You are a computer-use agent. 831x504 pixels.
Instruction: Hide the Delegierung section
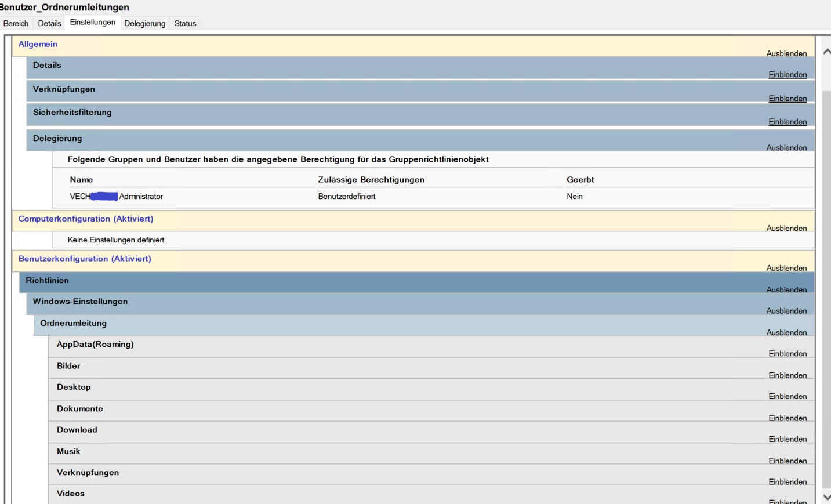click(x=787, y=147)
